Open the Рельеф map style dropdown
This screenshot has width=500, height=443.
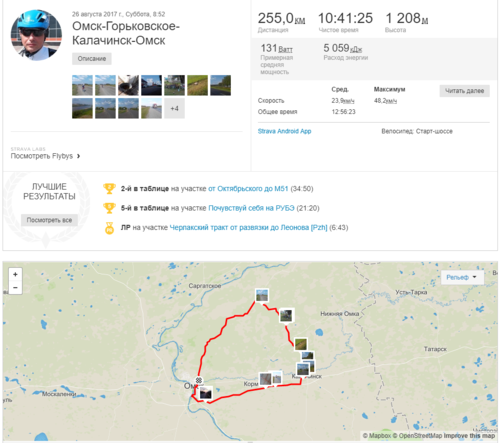tap(462, 277)
